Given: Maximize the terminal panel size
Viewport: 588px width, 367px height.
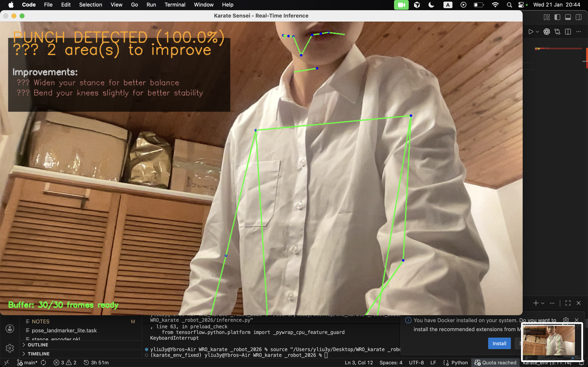Looking at the screenshot, I should 568,303.
